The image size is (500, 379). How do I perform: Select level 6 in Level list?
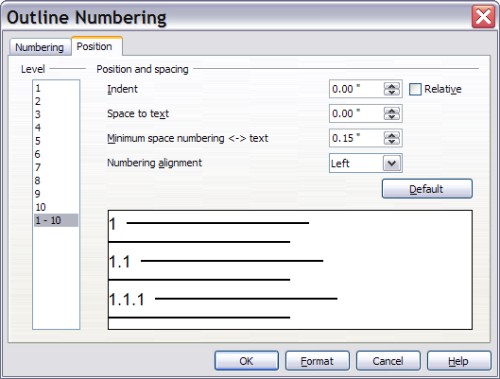[56, 154]
